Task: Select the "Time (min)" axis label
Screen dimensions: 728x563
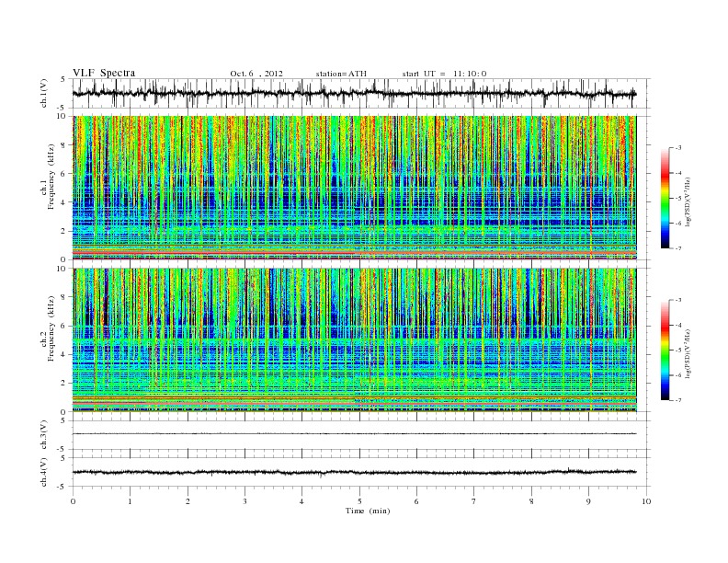Action: pyautogui.click(x=368, y=511)
